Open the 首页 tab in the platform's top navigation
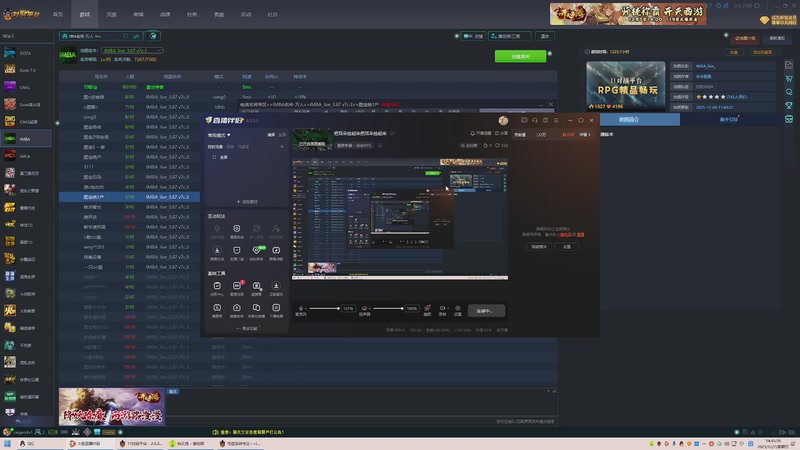This screenshot has height=450, width=800. 58,14
